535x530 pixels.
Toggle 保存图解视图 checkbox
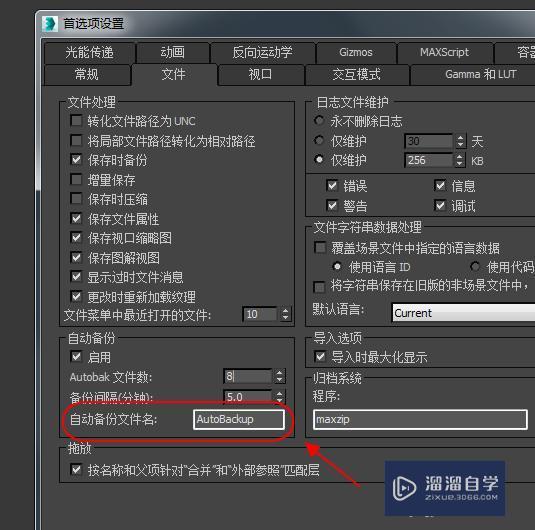click(x=76, y=257)
